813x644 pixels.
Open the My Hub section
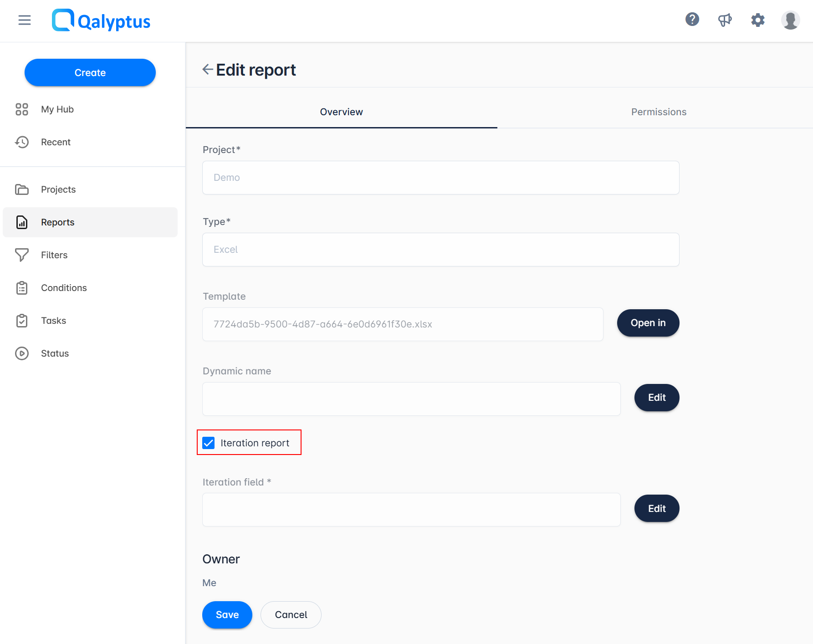(57, 109)
